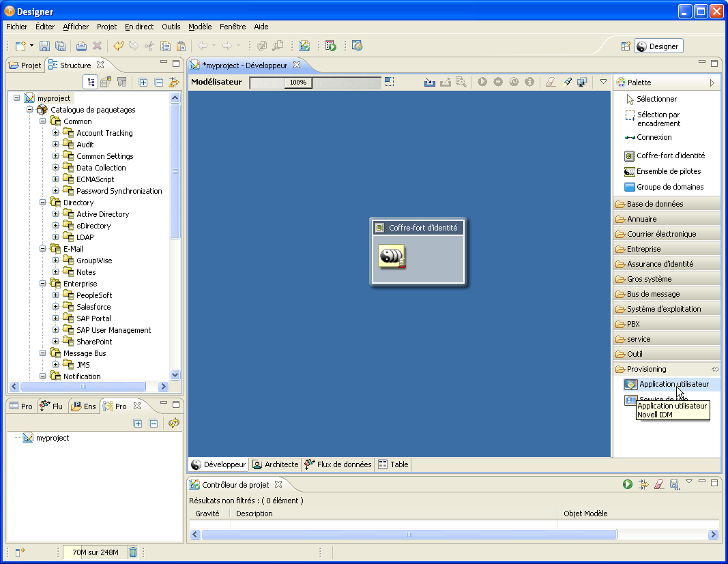Select the Connexion tool in the palette
This screenshot has width=728, height=564.
[x=654, y=137]
